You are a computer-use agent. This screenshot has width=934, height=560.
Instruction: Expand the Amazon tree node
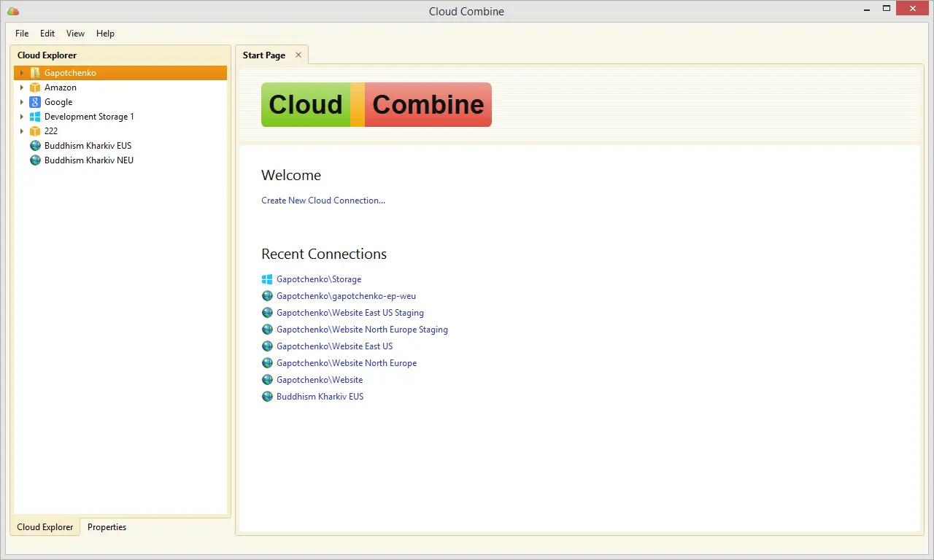(x=22, y=87)
